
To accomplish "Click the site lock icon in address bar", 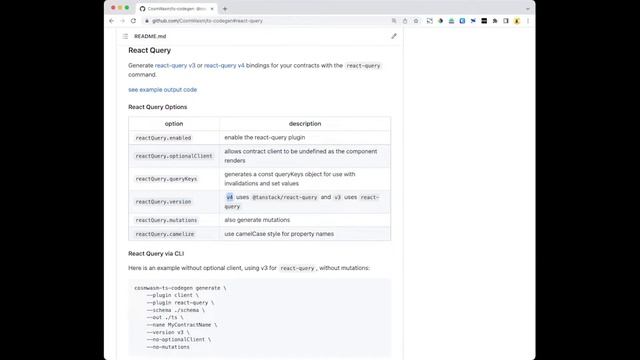I will [x=147, y=21].
